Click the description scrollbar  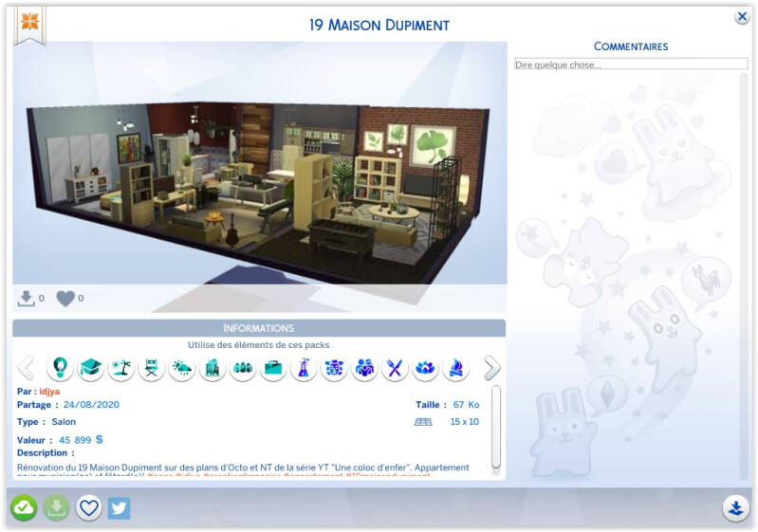(x=496, y=427)
